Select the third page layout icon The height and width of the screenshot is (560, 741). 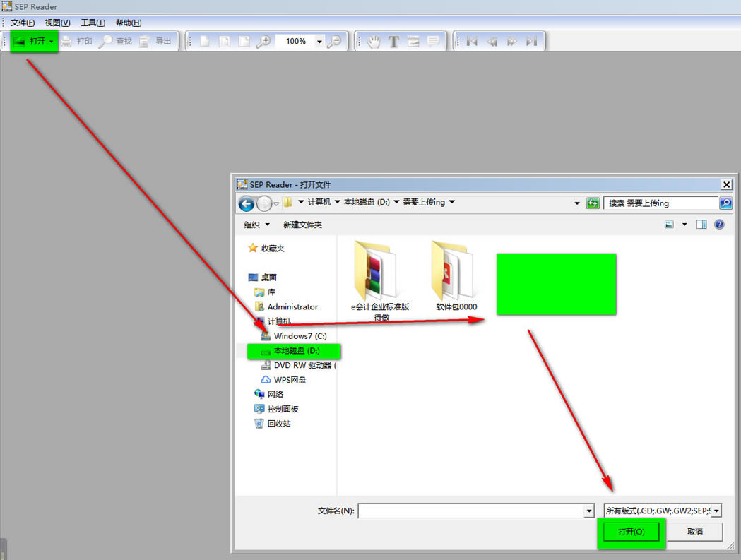click(244, 42)
